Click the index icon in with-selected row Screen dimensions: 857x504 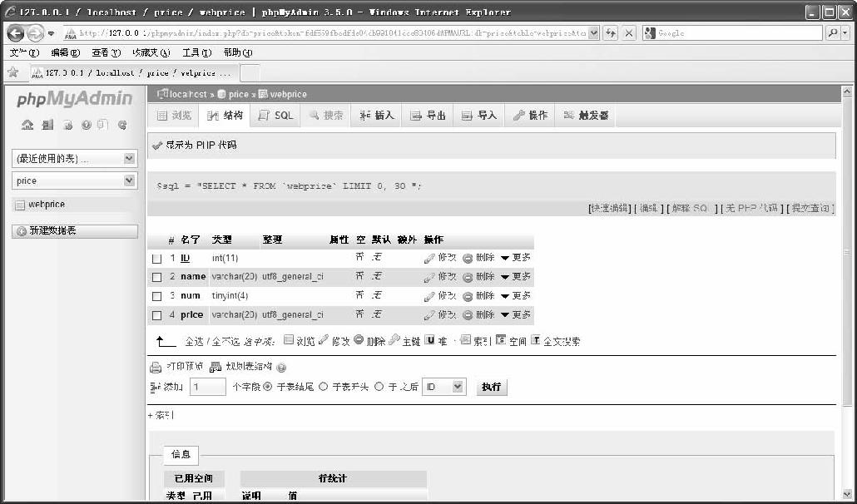[466, 339]
